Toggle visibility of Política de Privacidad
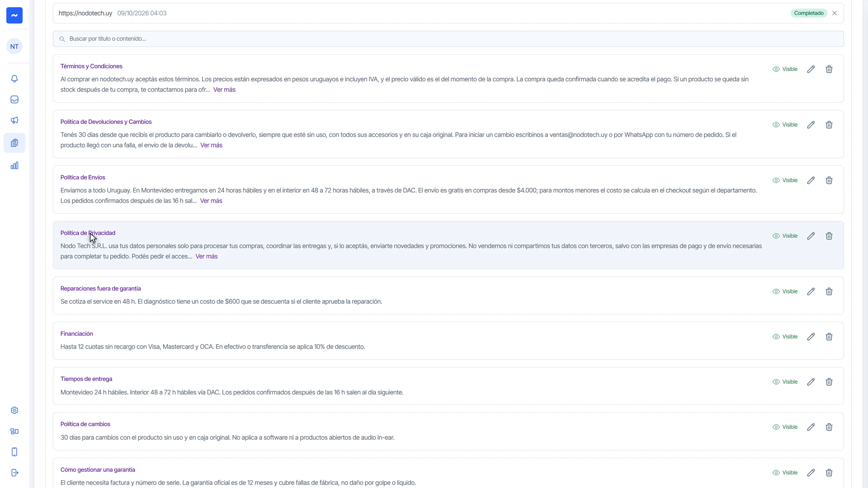The image size is (868, 488). (785, 236)
